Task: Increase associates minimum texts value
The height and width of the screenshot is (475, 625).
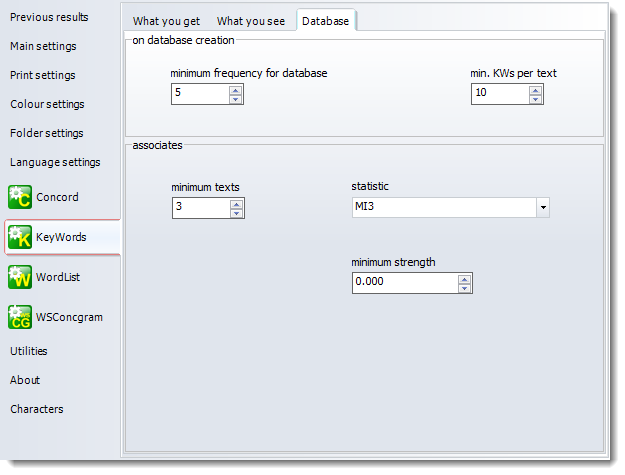Action: (x=236, y=203)
